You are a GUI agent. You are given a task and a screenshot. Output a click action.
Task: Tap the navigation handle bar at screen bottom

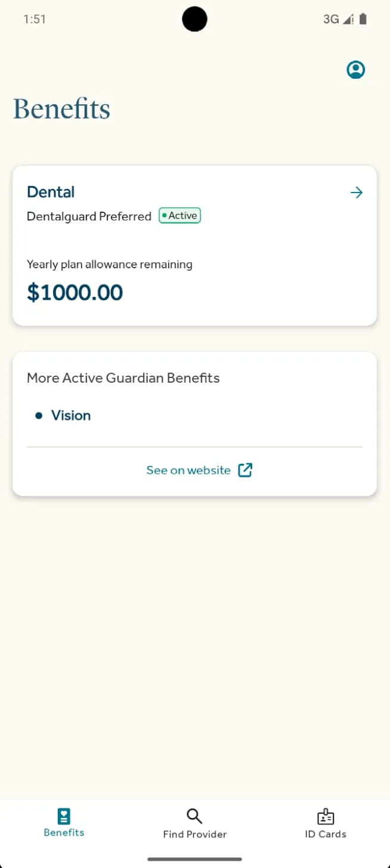click(194, 860)
